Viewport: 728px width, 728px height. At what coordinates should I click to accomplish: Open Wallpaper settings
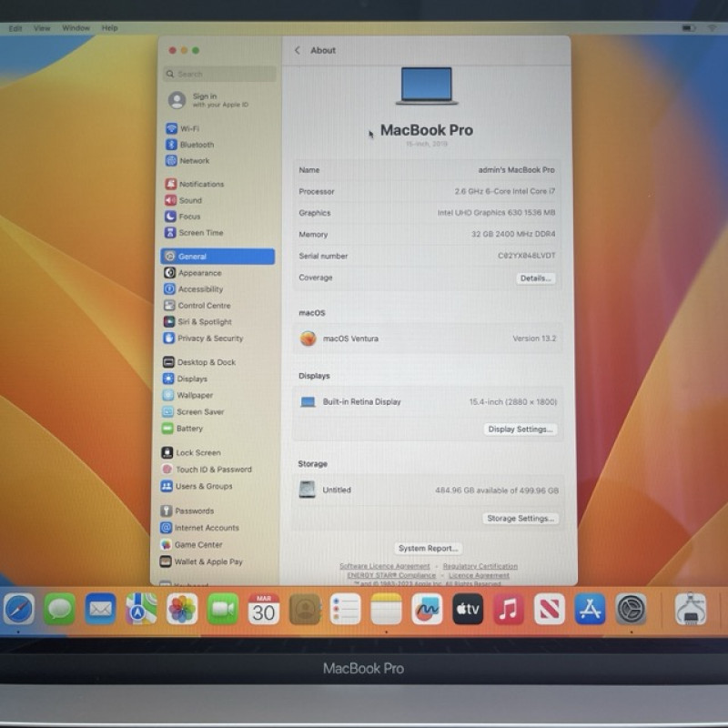187,395
